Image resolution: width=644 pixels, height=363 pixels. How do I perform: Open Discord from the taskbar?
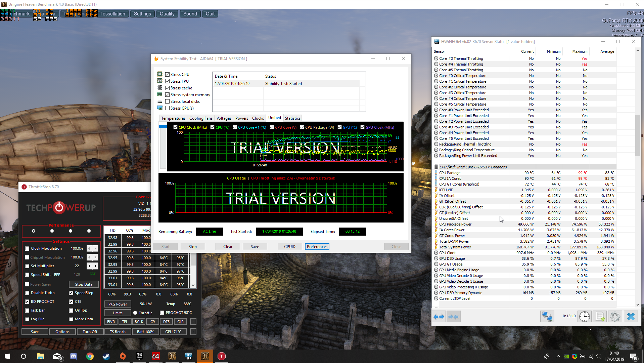click(x=74, y=356)
